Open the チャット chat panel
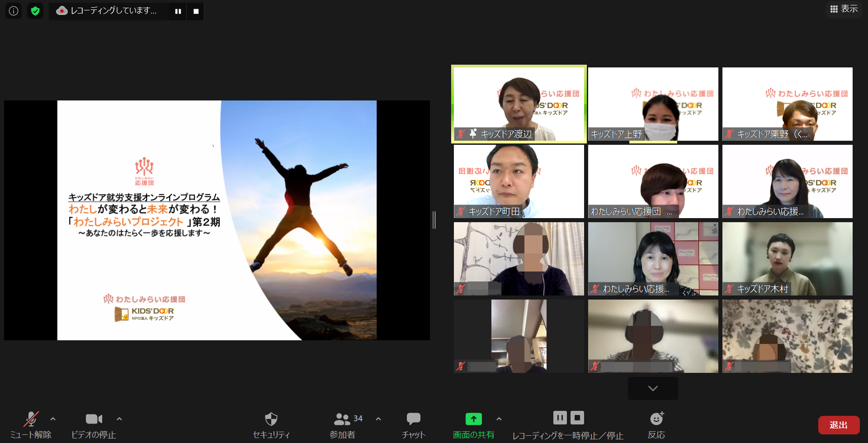This screenshot has height=443, width=868. [414, 425]
